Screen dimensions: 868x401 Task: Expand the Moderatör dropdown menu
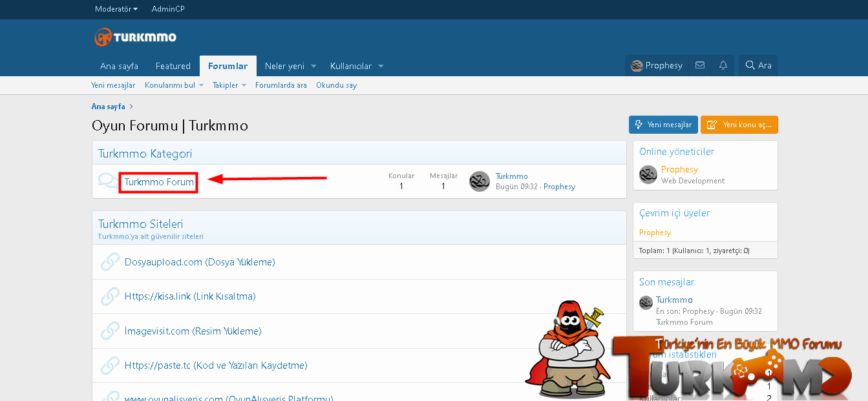tap(116, 9)
